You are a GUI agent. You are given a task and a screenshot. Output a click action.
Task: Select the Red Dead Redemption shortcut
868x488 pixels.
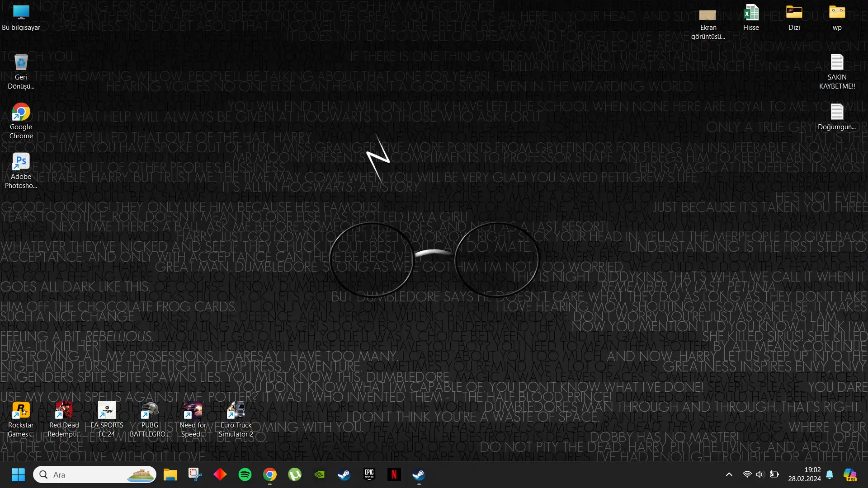coord(64,420)
